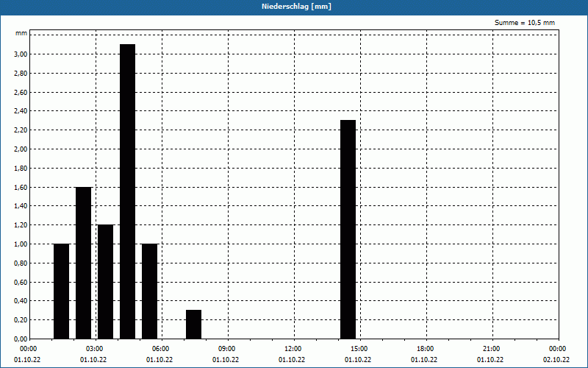Image resolution: width=588 pixels, height=368 pixels.
Task: Click the 00:00 time label above 01.10.22
Action: (x=29, y=349)
